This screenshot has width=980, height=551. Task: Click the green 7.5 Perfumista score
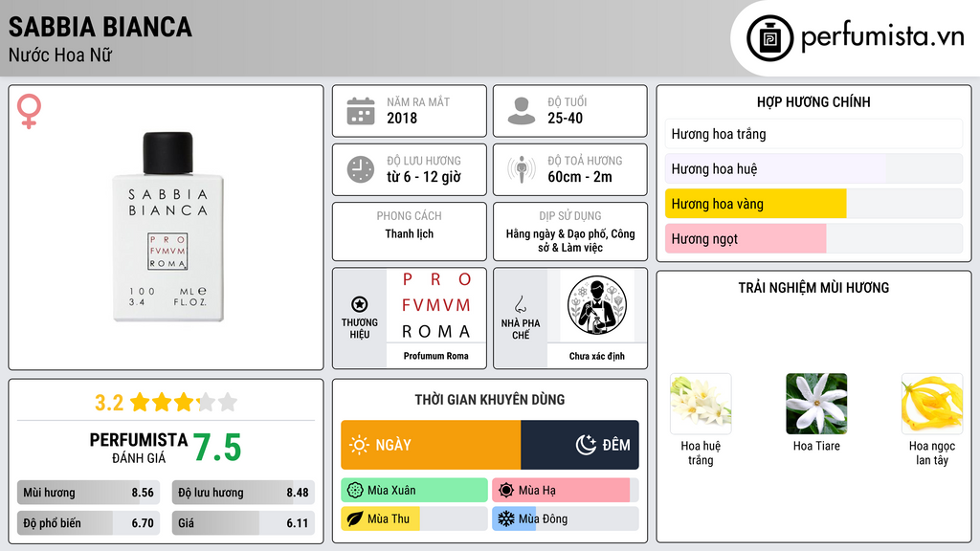click(217, 448)
